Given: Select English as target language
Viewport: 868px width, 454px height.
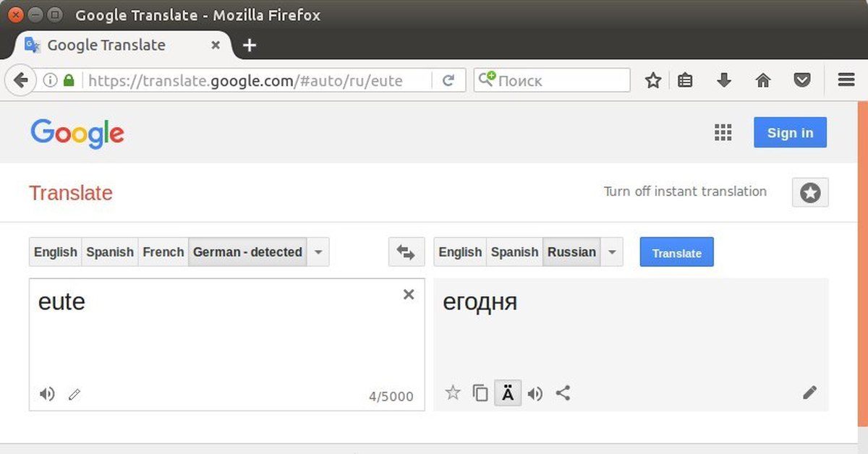Looking at the screenshot, I should pos(460,252).
